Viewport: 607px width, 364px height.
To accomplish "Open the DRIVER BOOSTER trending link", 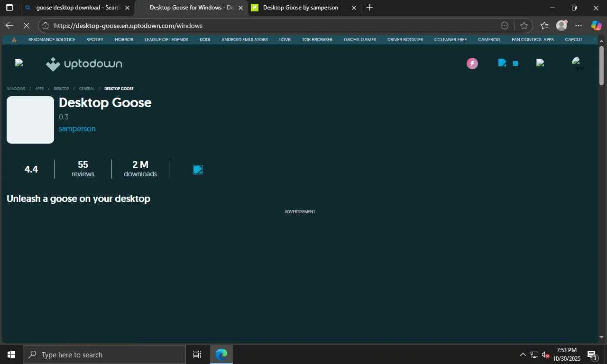I will (x=405, y=40).
